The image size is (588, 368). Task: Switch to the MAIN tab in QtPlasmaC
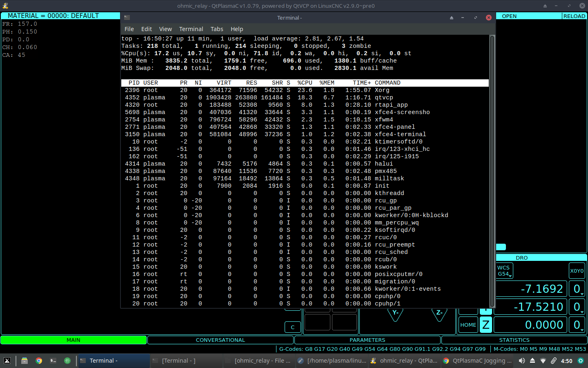pos(73,340)
